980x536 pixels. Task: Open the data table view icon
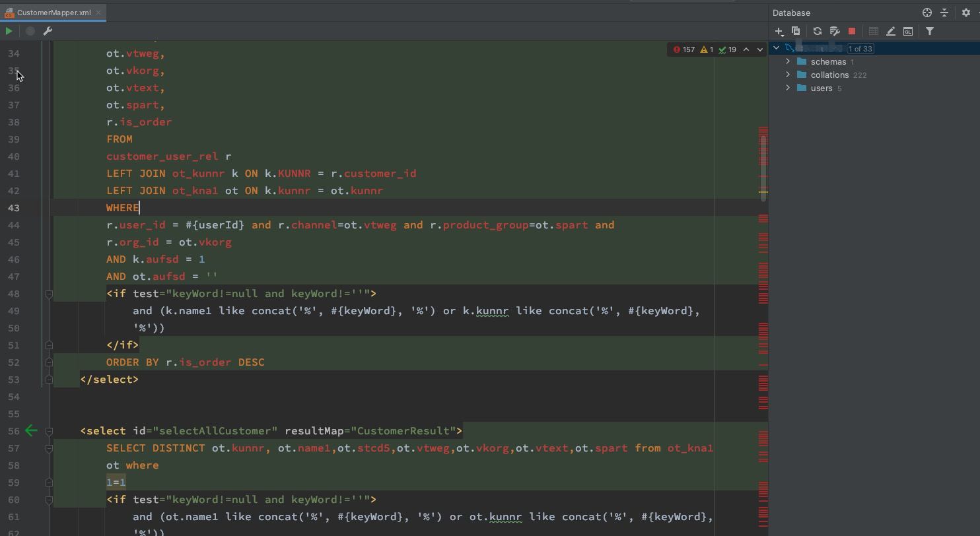(x=873, y=30)
